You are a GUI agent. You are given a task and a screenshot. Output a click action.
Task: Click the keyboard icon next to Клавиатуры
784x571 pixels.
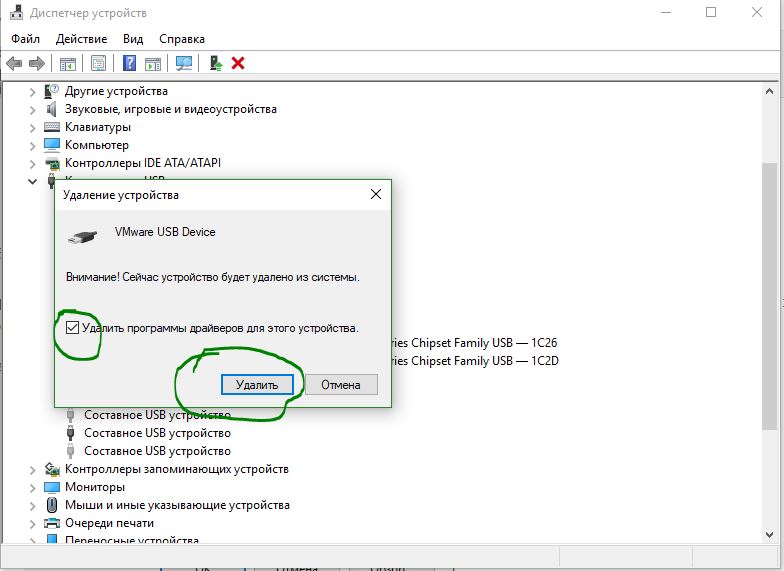52,127
